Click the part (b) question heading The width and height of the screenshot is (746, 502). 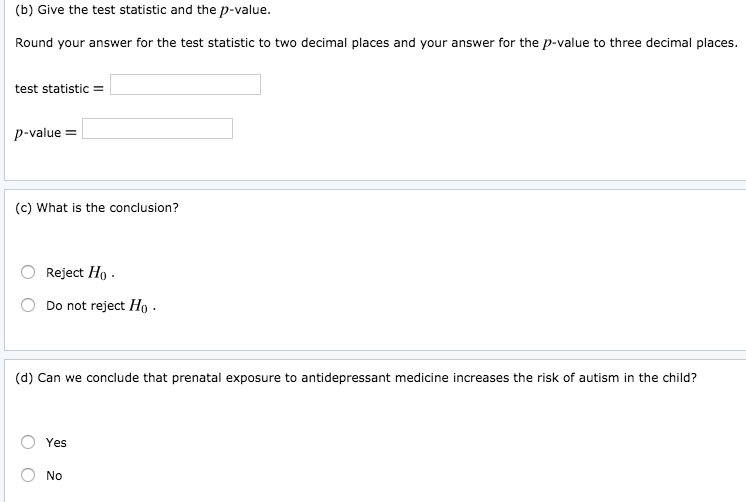click(x=142, y=10)
